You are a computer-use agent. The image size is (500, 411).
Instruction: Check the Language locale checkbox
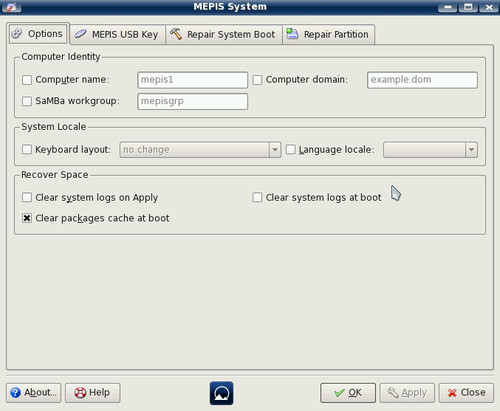(x=291, y=149)
